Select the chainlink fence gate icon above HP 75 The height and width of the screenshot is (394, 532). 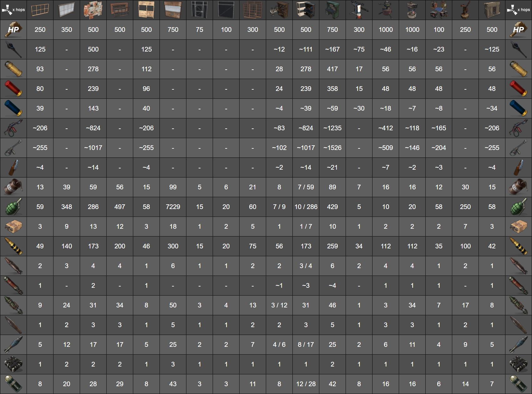click(x=200, y=10)
